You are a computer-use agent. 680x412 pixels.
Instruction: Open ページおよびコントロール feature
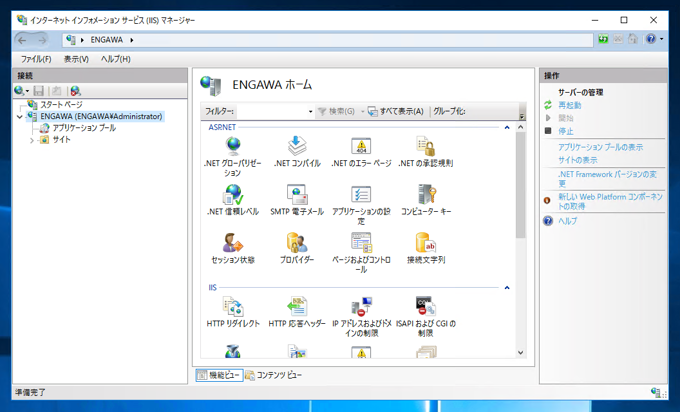point(361,253)
